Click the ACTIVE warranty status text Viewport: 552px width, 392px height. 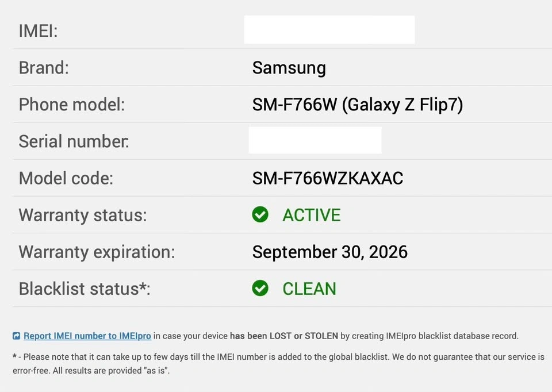coord(311,215)
